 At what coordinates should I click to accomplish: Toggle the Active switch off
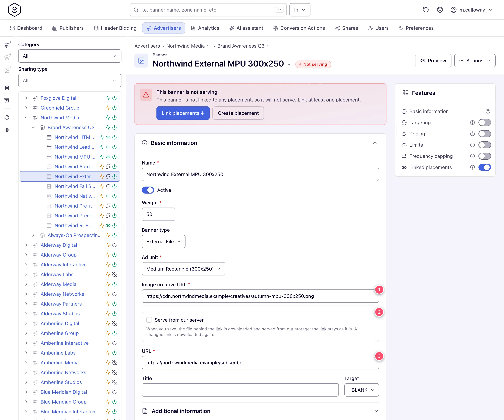[x=148, y=190]
